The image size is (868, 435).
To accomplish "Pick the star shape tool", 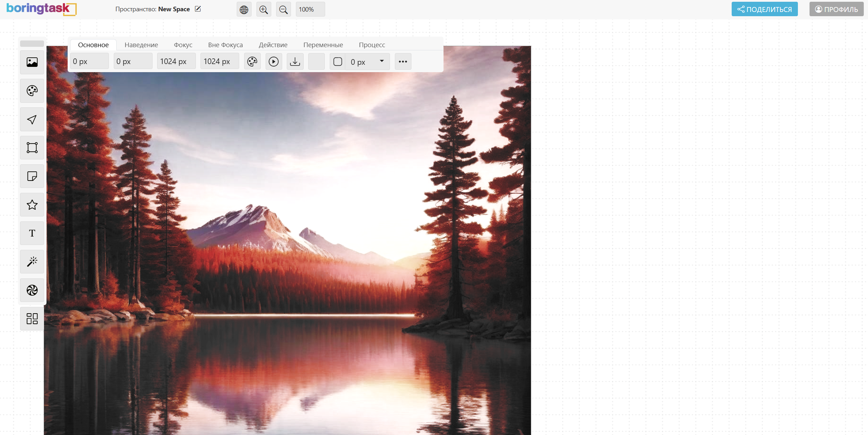I will (x=32, y=205).
